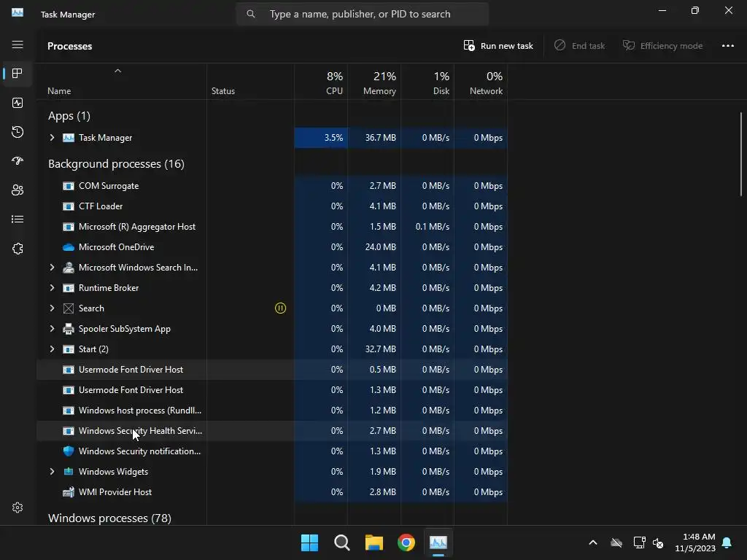The height and width of the screenshot is (560, 747).
Task: Click the search magnifier icon
Action: coord(251,14)
